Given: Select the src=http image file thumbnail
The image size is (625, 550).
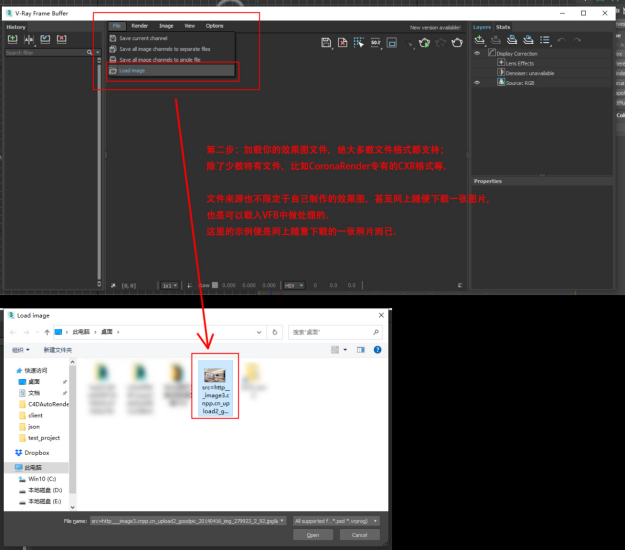Looking at the screenshot, I should coord(215,389).
